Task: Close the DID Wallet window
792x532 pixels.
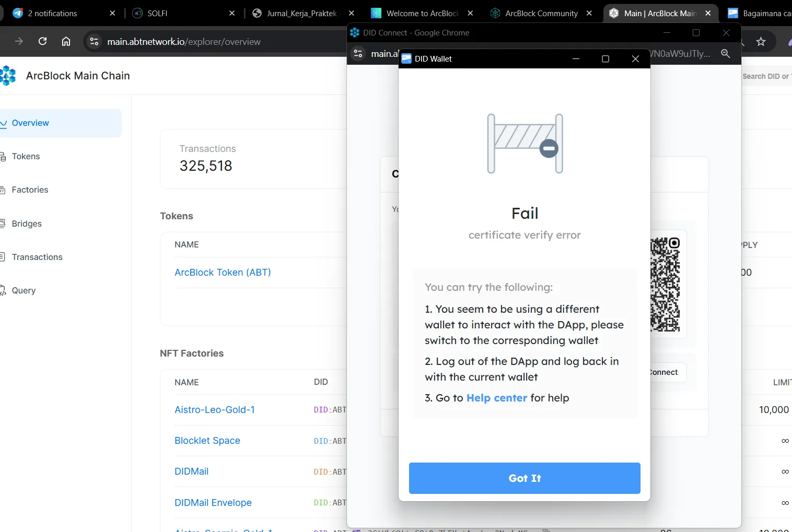Action: [635, 58]
